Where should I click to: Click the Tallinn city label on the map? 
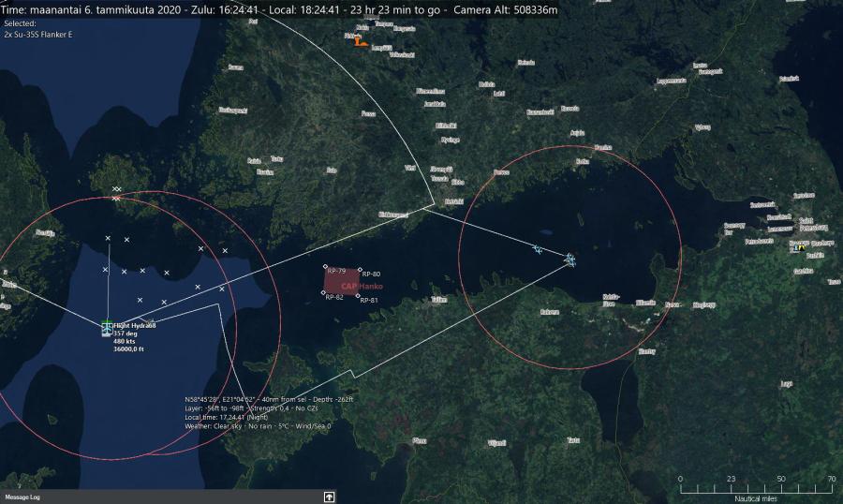click(x=438, y=300)
